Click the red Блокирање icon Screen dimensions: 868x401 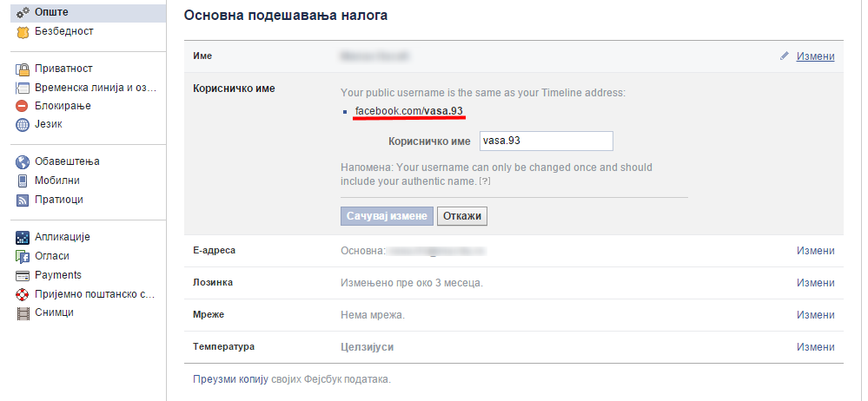tap(23, 106)
